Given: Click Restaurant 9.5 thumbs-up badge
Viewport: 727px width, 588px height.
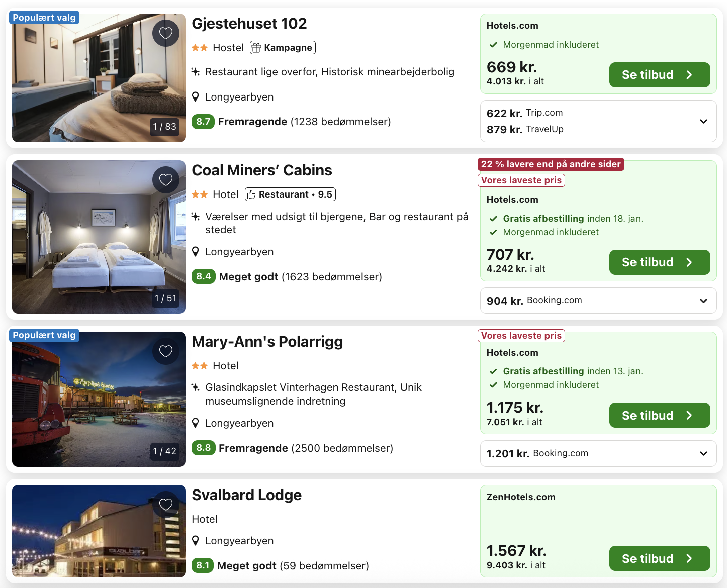Looking at the screenshot, I should [290, 194].
